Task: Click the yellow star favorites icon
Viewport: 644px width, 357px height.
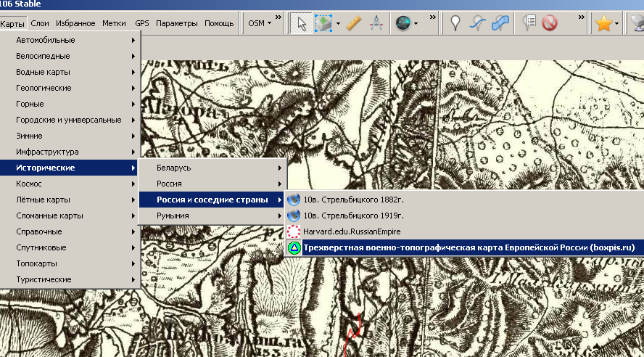Action: (x=603, y=23)
